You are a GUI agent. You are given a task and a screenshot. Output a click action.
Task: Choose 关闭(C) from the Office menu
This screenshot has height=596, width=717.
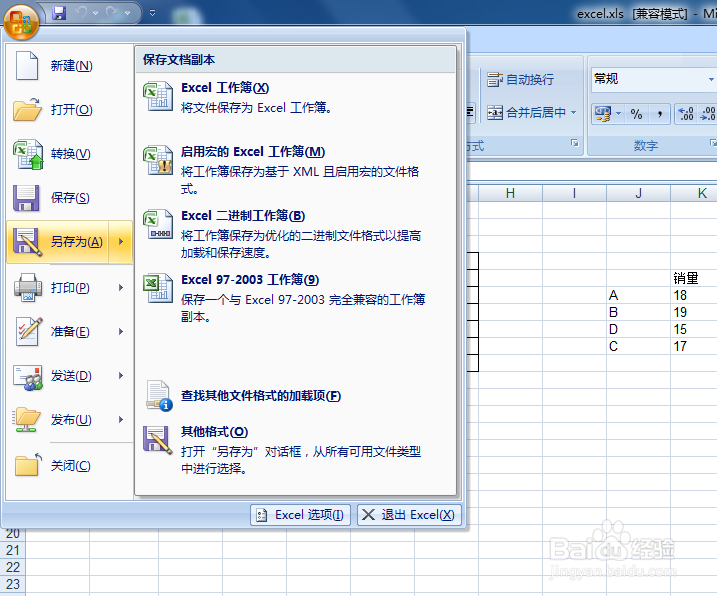tap(70, 466)
